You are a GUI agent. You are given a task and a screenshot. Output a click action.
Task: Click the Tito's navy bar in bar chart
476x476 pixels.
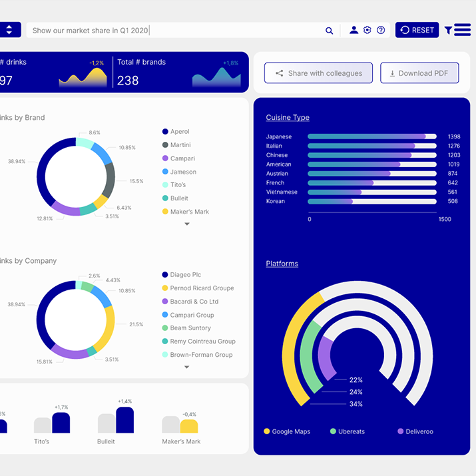(x=61, y=423)
